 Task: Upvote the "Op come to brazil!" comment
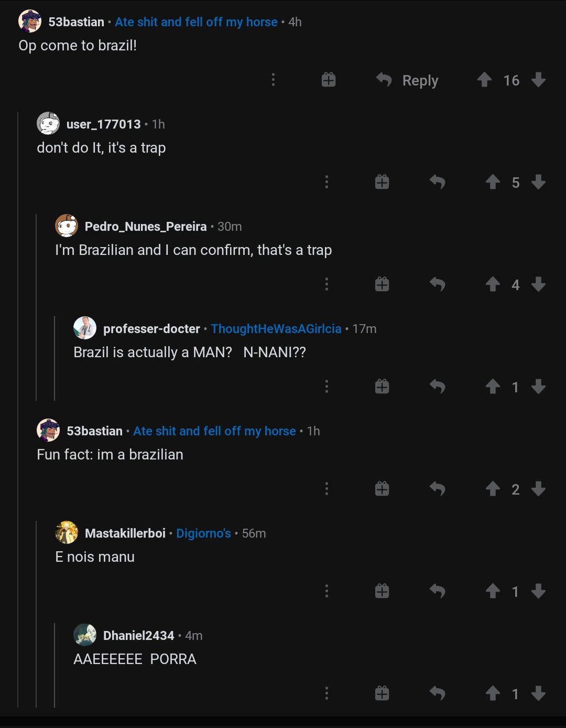tap(485, 80)
